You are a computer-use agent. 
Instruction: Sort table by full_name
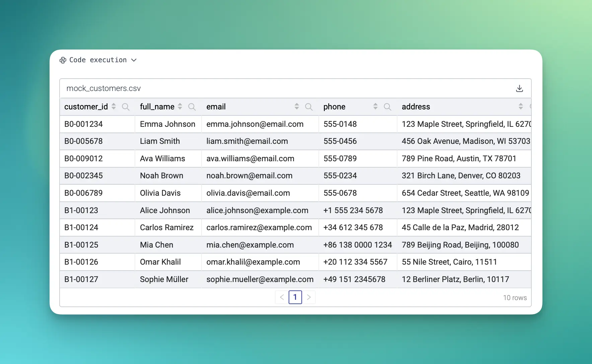coord(180,106)
